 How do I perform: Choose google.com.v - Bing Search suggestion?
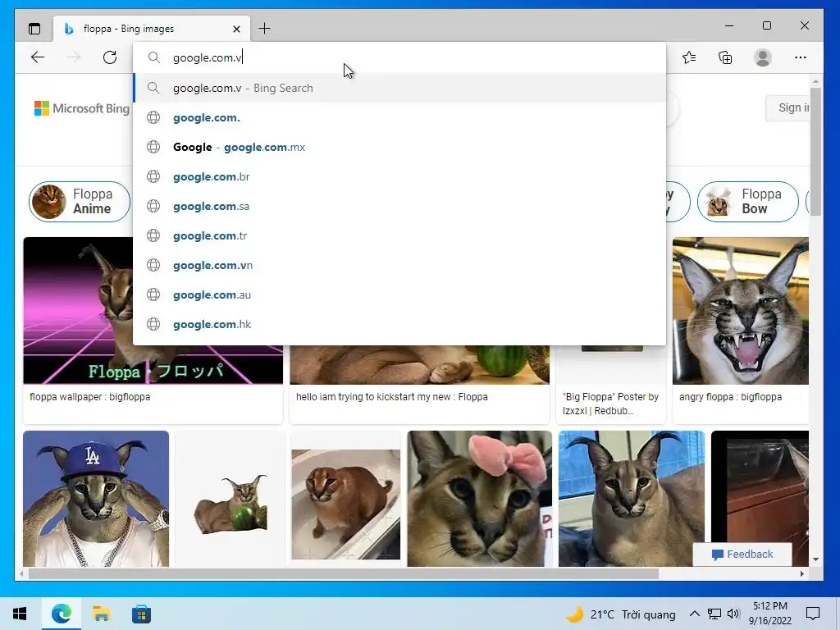[x=399, y=88]
